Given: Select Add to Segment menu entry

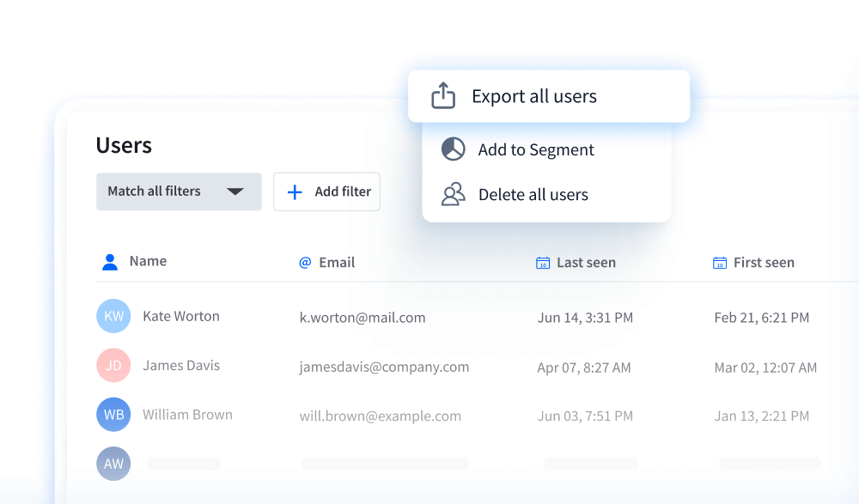Looking at the screenshot, I should [536, 149].
